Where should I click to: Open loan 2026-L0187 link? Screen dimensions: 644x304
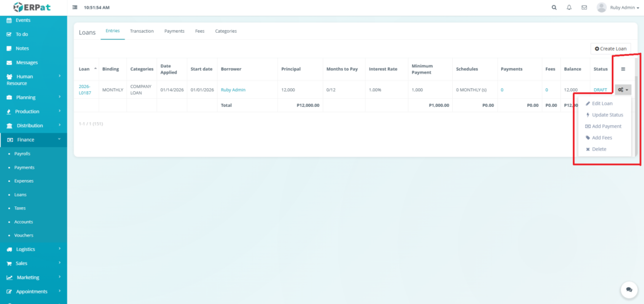click(86, 89)
